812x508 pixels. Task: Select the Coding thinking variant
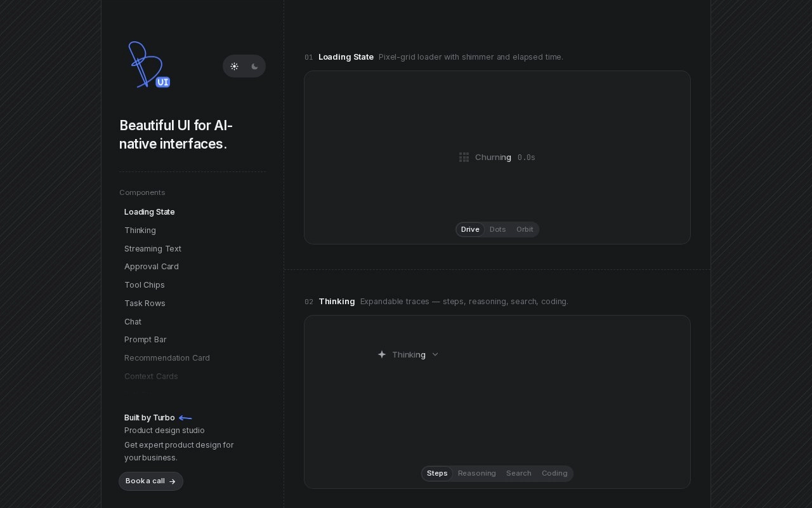(554, 474)
